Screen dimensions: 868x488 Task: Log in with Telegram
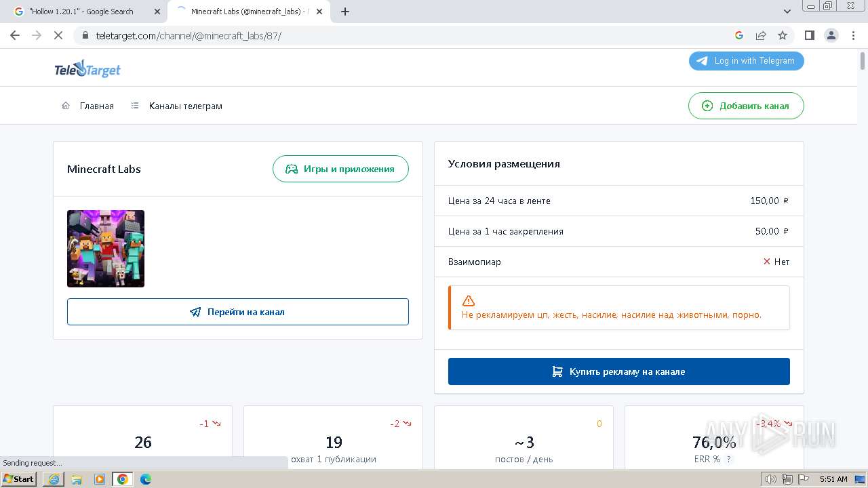[747, 60]
